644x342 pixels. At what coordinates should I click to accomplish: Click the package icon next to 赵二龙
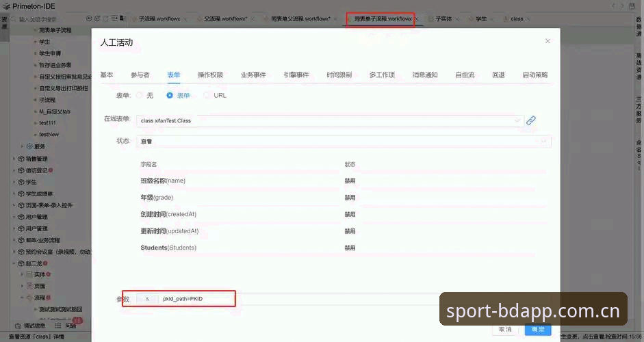pyautogui.click(x=21, y=263)
